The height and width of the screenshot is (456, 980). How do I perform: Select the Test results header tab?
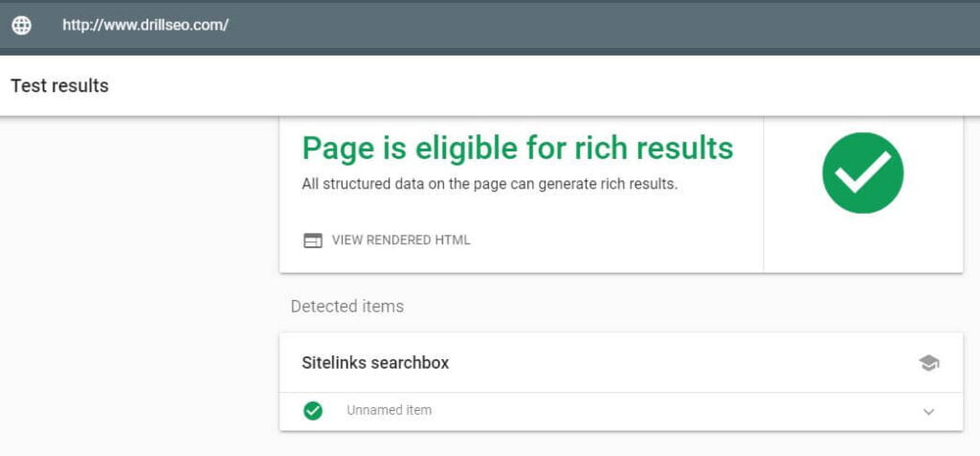(x=59, y=85)
